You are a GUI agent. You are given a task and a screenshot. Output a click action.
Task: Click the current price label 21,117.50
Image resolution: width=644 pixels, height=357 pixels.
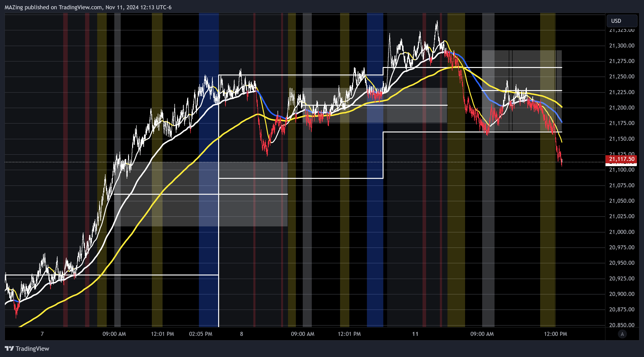621,159
